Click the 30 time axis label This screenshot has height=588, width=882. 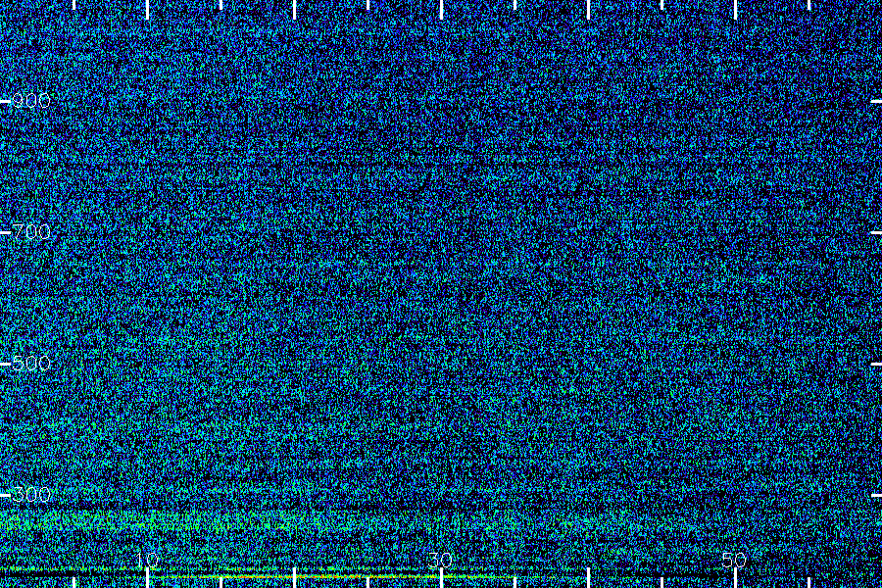(x=440, y=560)
